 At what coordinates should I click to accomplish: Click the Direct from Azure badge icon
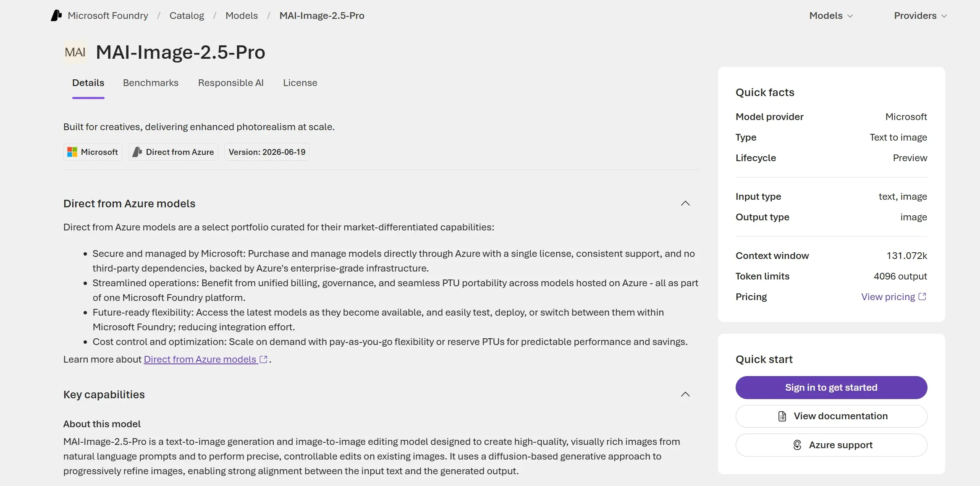pyautogui.click(x=137, y=152)
